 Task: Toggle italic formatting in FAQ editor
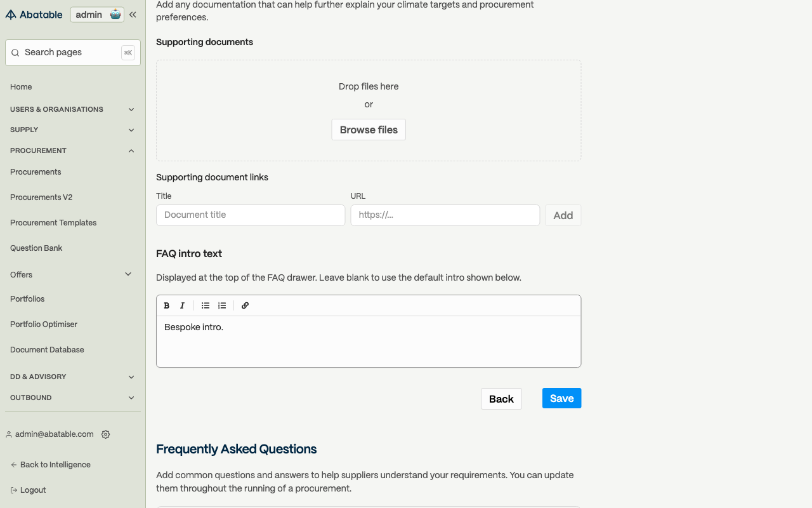(182, 305)
